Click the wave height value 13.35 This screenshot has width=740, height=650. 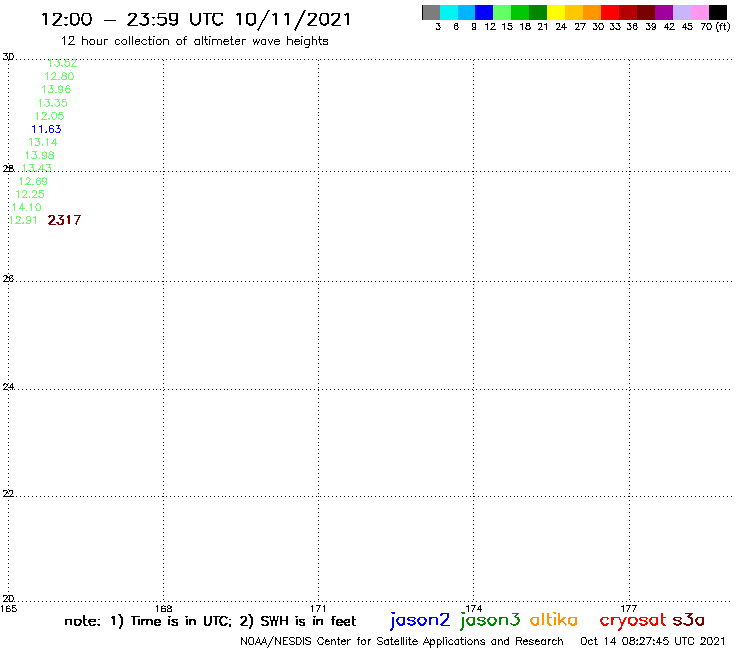point(52,103)
